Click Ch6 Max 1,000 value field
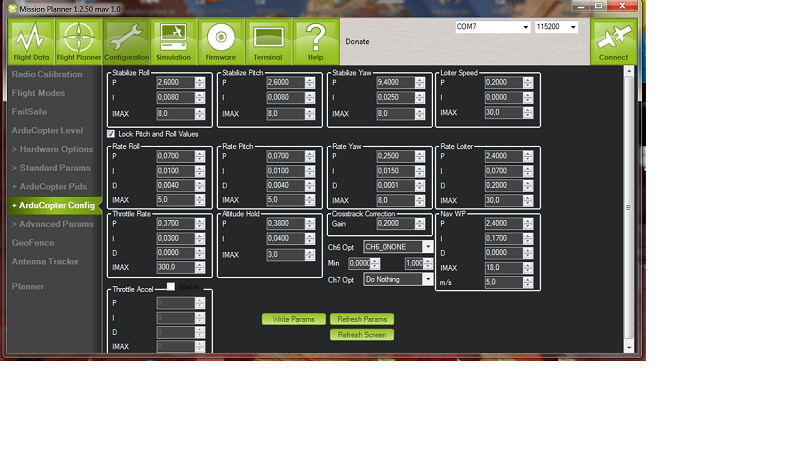 pyautogui.click(x=414, y=263)
